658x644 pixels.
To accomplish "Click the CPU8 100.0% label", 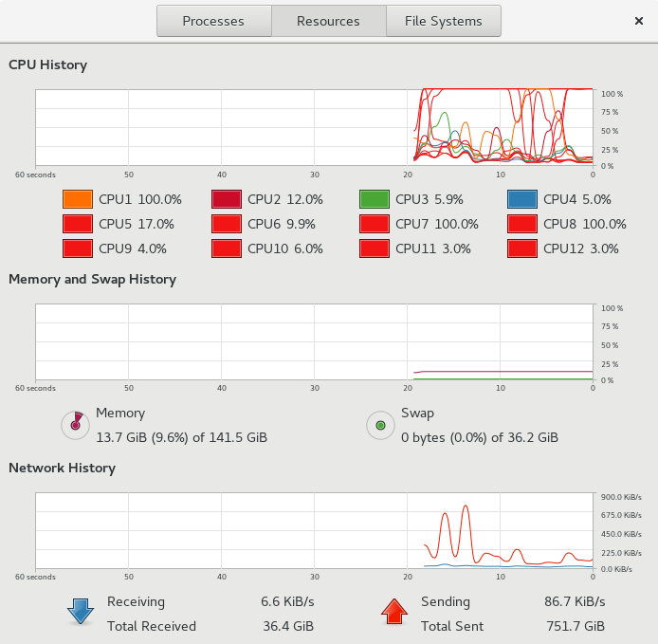I will tap(585, 224).
